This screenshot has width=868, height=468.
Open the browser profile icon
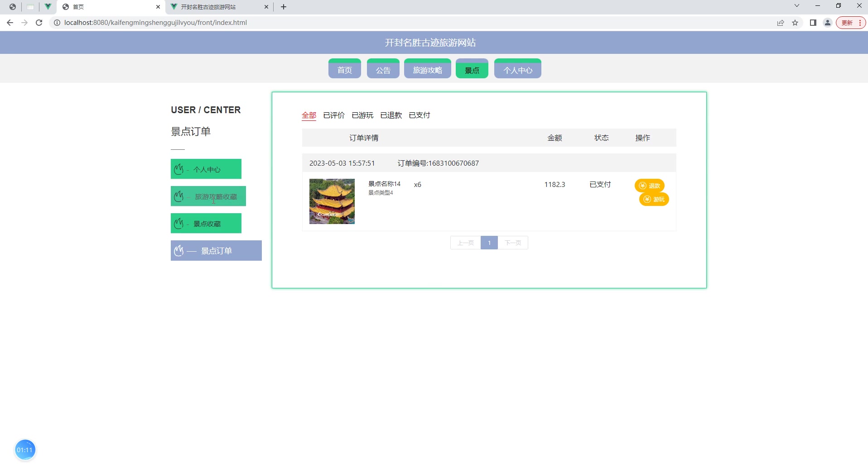pyautogui.click(x=827, y=22)
